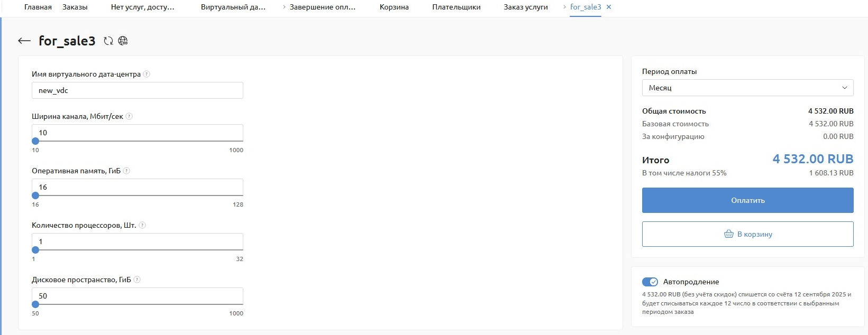The width and height of the screenshot is (868, 335).
Task: Show the hint for 'Оперативная память, ГиБ'
Action: pos(126,171)
